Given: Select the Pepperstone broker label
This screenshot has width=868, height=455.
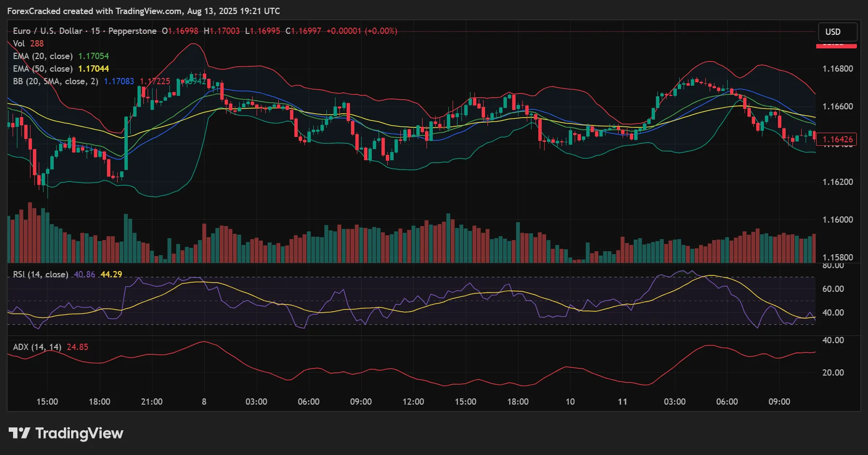Looking at the screenshot, I should point(132,31).
